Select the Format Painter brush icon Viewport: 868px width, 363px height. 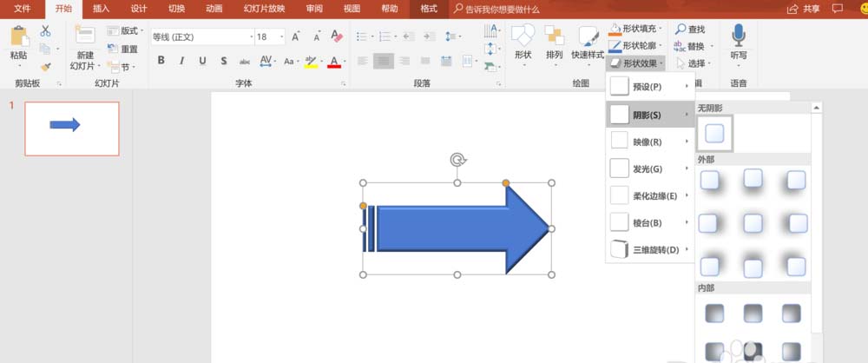pyautogui.click(x=45, y=67)
